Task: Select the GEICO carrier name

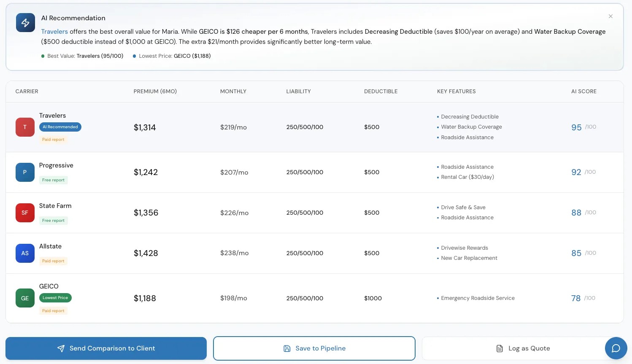Action: tap(49, 286)
